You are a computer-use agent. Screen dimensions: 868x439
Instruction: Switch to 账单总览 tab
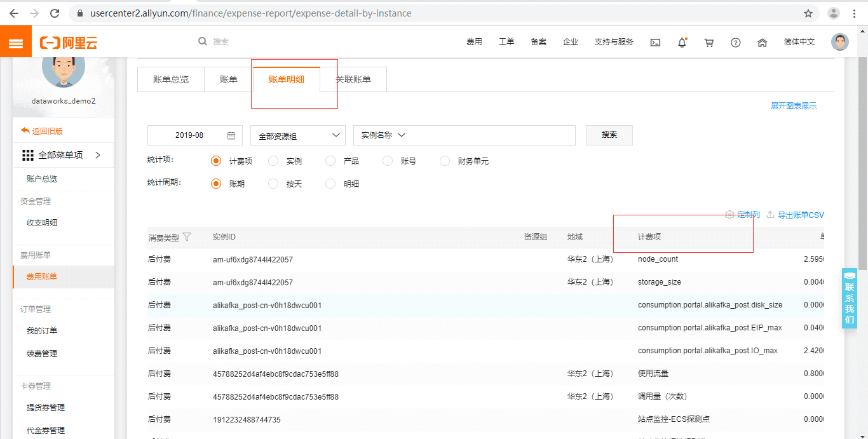pyautogui.click(x=171, y=79)
